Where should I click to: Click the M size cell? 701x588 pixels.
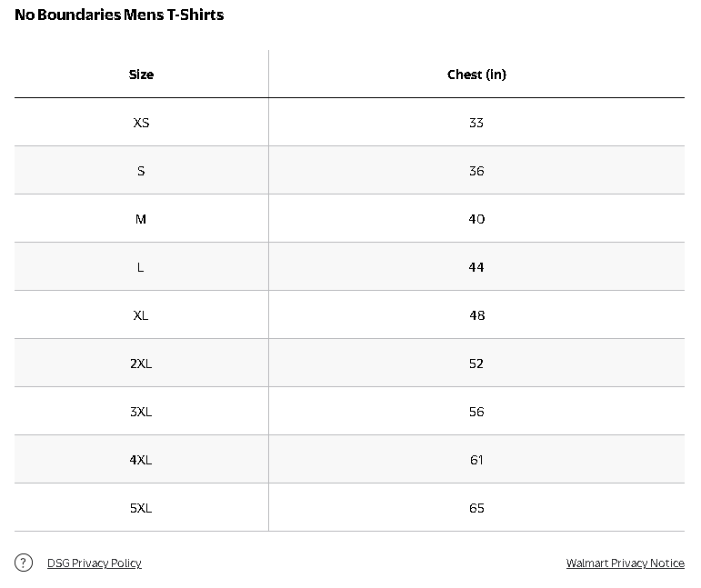(x=141, y=219)
